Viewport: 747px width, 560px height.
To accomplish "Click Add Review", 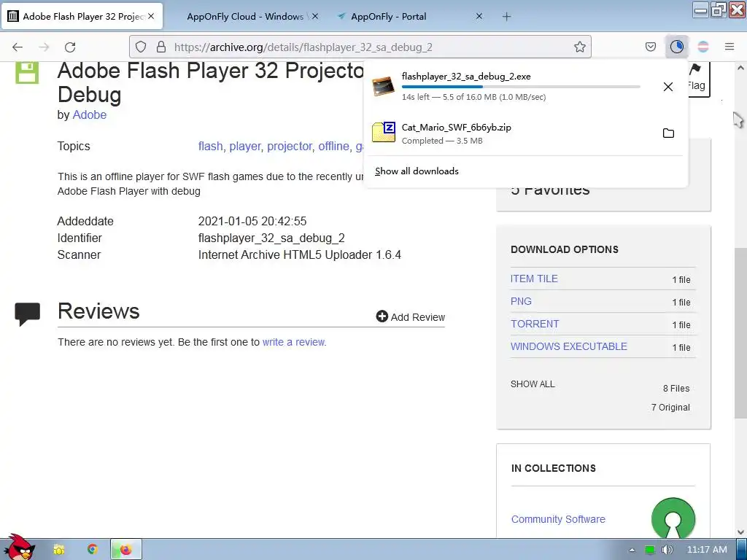I will 410,316.
